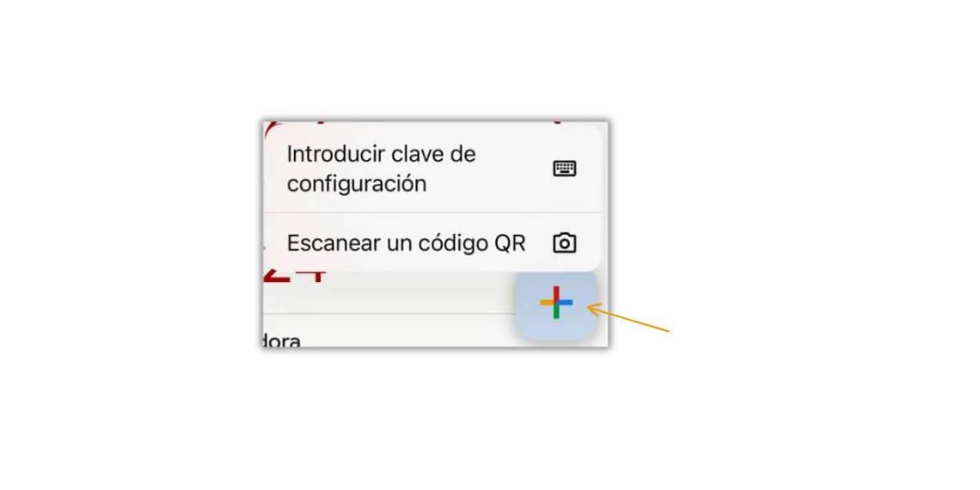
Task: Click the QR text in second option
Action: [510, 243]
